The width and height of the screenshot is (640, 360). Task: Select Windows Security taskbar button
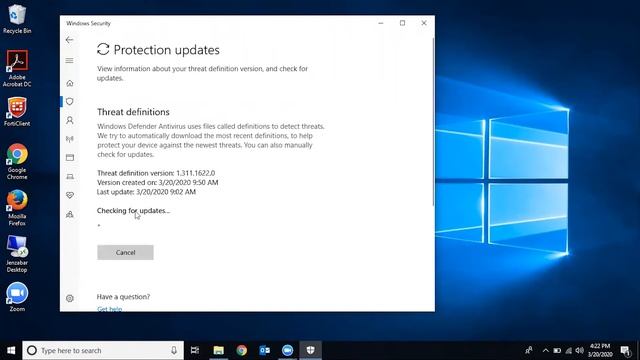[310, 350]
